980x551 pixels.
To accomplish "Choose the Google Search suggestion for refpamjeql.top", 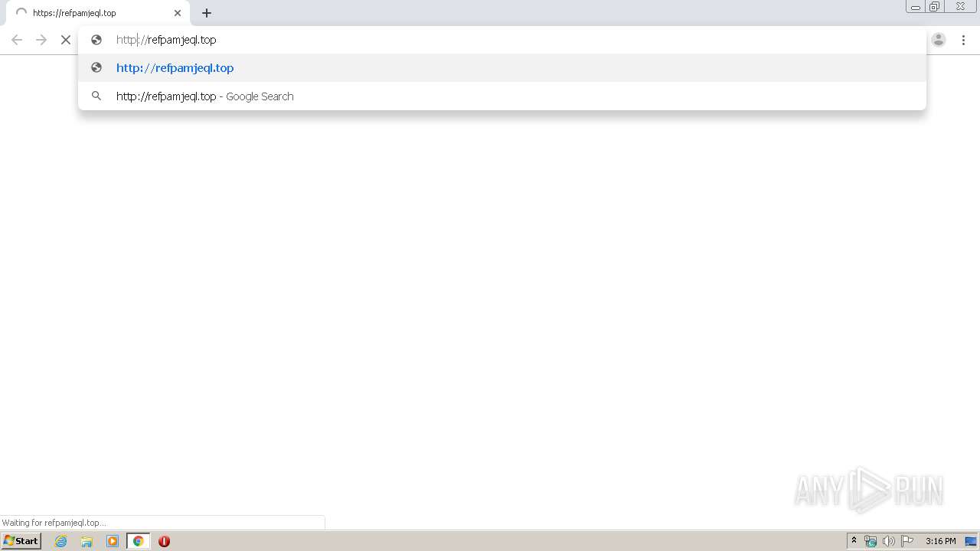I will (502, 96).
